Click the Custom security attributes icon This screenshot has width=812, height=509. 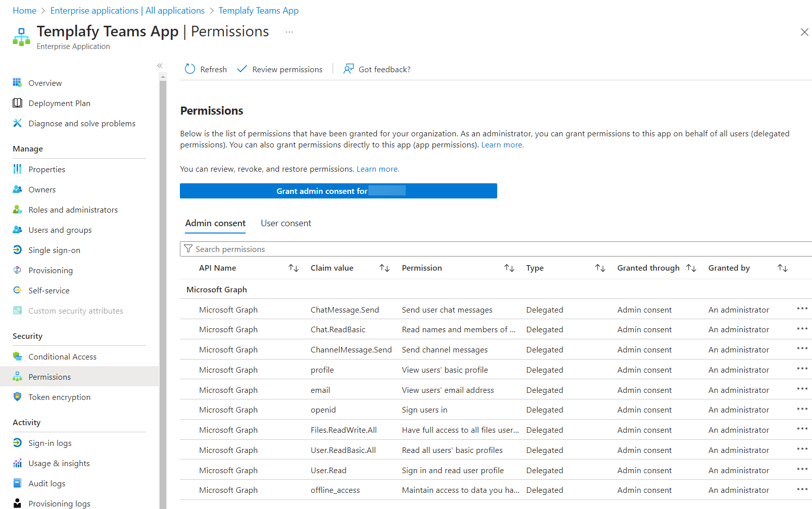pos(17,310)
